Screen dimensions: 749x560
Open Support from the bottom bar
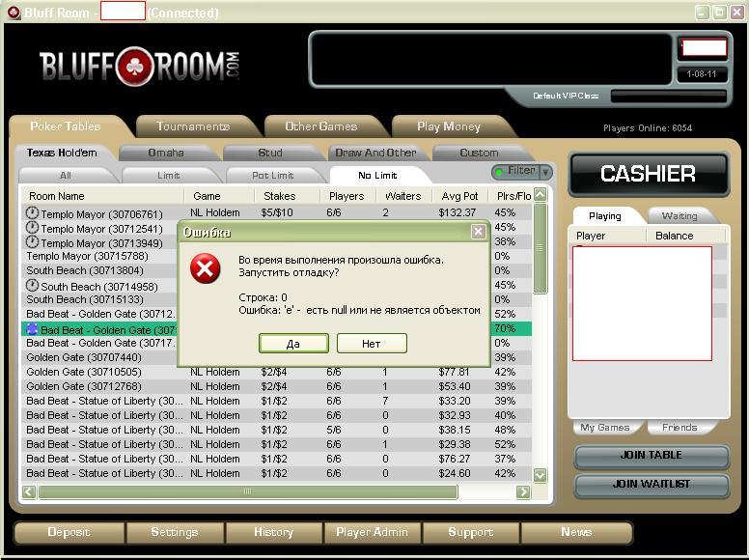tap(471, 532)
